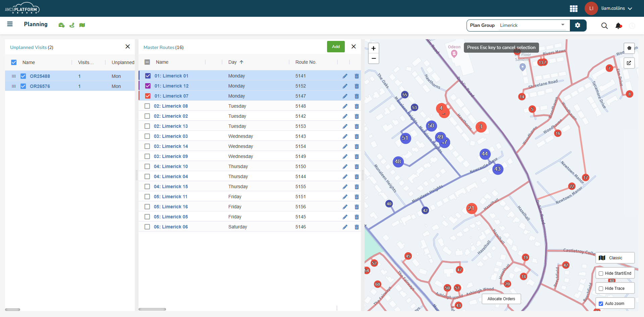Close the Unplanned Visits panel

pyautogui.click(x=127, y=47)
